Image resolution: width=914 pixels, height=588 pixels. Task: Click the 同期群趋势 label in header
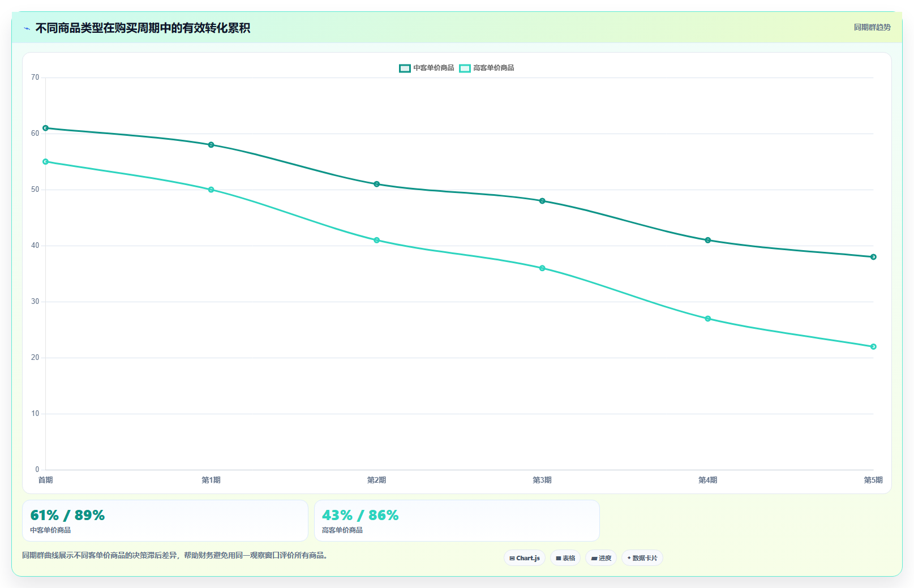pos(872,27)
